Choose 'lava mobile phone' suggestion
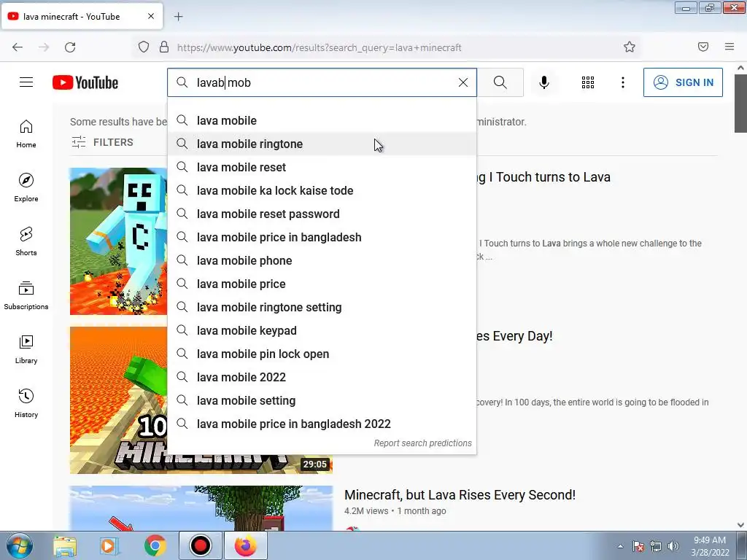 [x=322, y=260]
